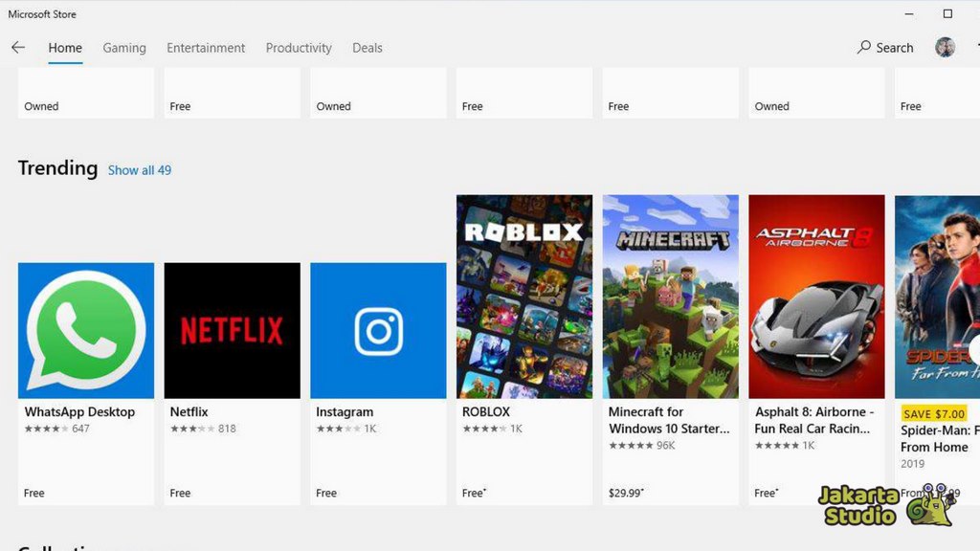Click the $29.99 Minecraft price

(x=626, y=493)
